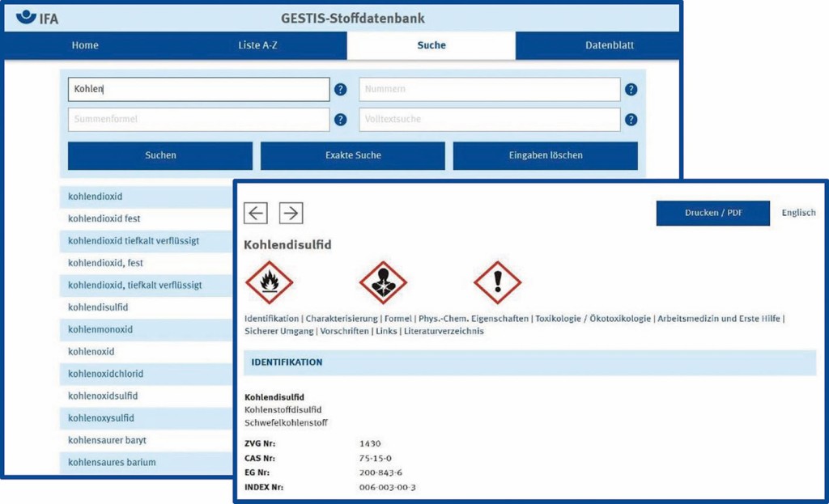Click the IFA logo in the header
The height and width of the screenshot is (504, 829).
tap(37, 17)
